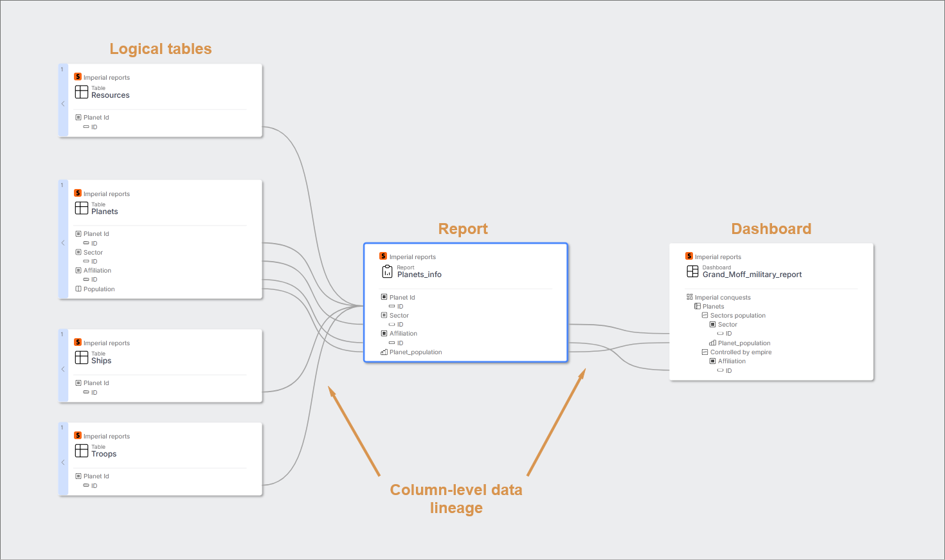Image resolution: width=945 pixels, height=560 pixels.
Task: Click Planet Id in the Troops card
Action: click(96, 476)
